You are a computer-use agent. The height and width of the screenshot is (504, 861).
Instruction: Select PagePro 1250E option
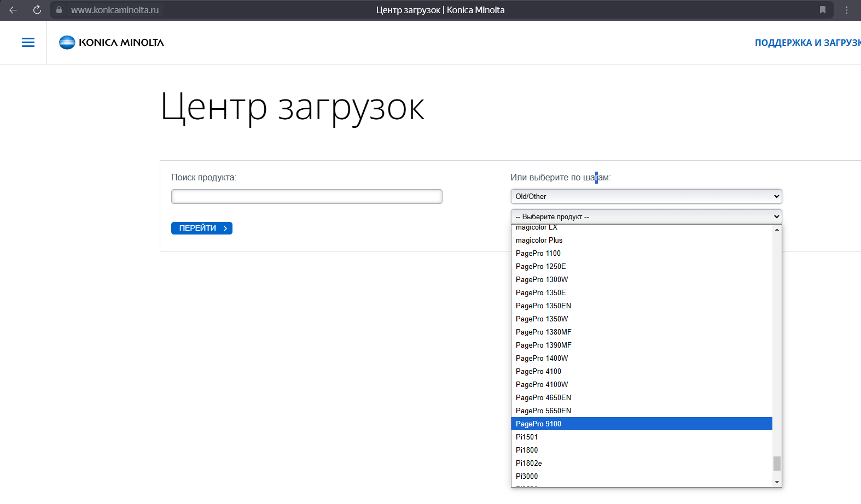[x=642, y=266]
